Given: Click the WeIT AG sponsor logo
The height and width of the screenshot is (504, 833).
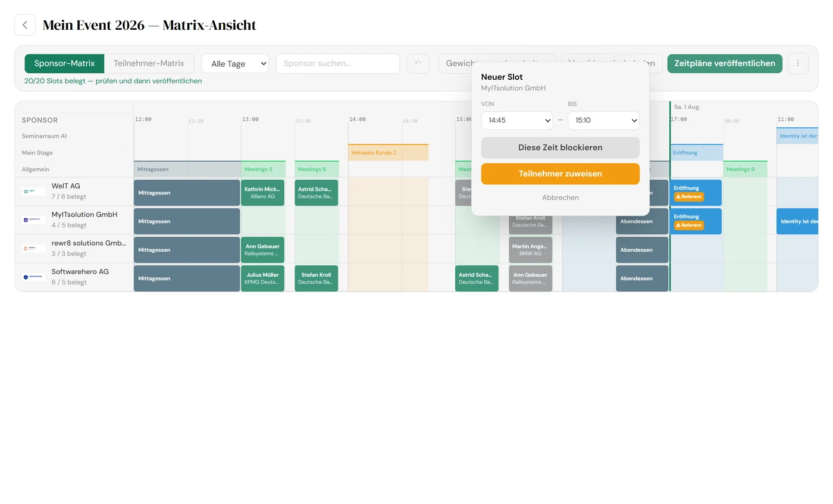Looking at the screenshot, I should point(34,192).
